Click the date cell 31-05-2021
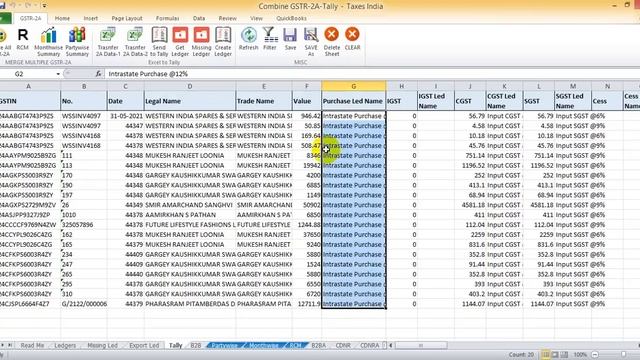The height and width of the screenshot is (360, 640). (x=125, y=116)
